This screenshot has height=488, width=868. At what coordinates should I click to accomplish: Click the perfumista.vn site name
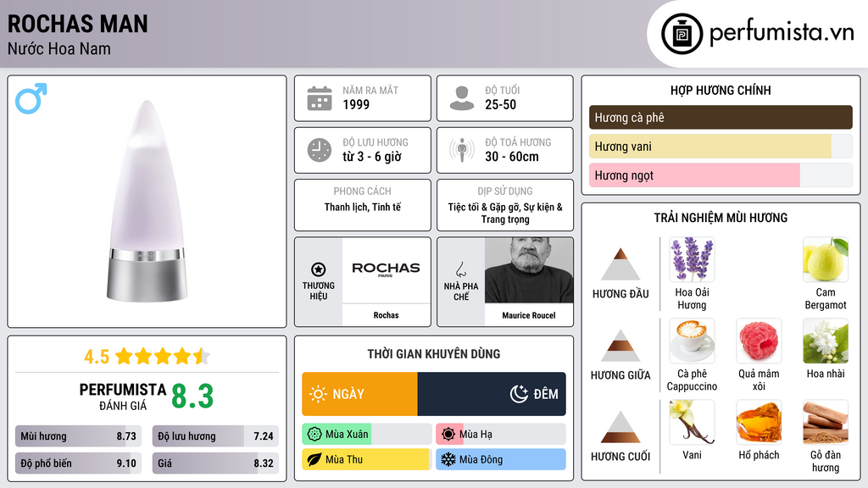[782, 32]
